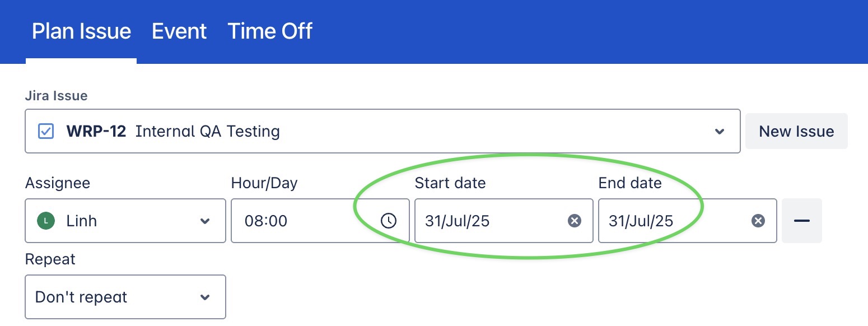Click the Don't repeat option text
The height and width of the screenshot is (326, 868).
click(x=82, y=297)
